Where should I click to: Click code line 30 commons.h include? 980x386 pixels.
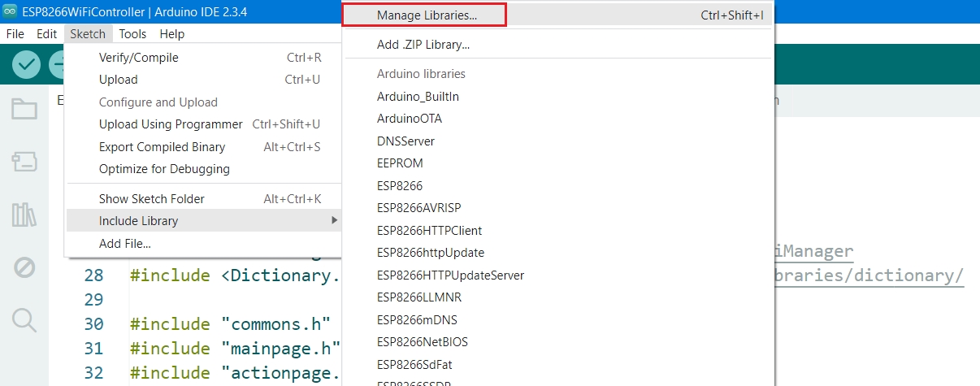(231, 324)
